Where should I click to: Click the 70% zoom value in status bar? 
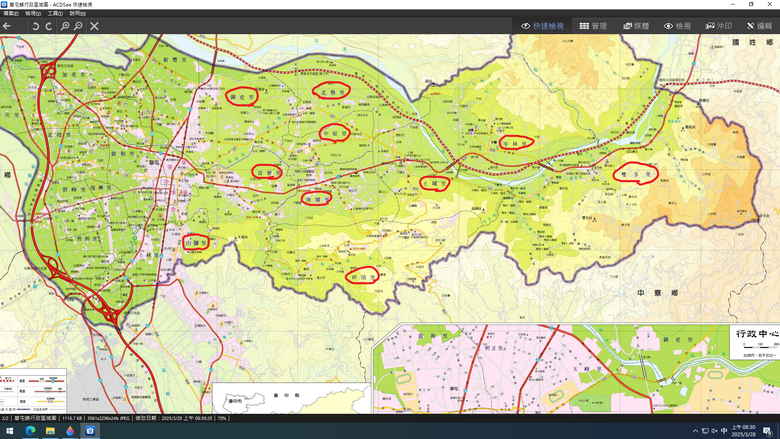(x=221, y=418)
